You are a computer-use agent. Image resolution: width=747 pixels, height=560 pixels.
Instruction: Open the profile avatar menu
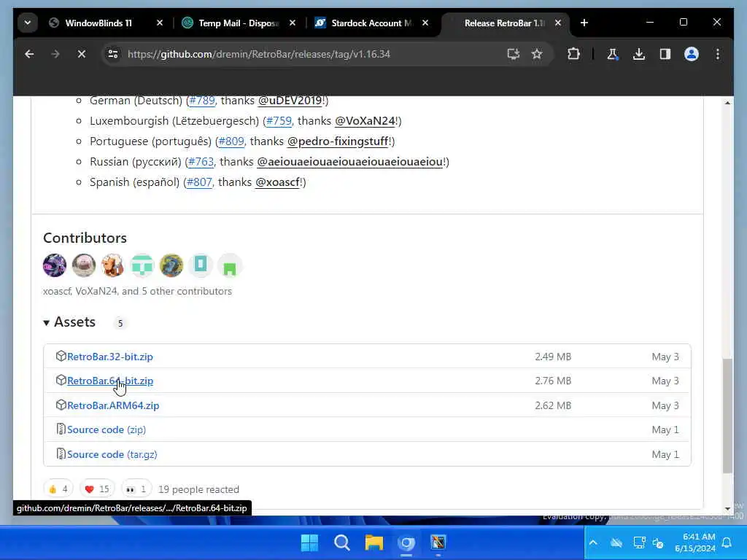[x=692, y=54]
